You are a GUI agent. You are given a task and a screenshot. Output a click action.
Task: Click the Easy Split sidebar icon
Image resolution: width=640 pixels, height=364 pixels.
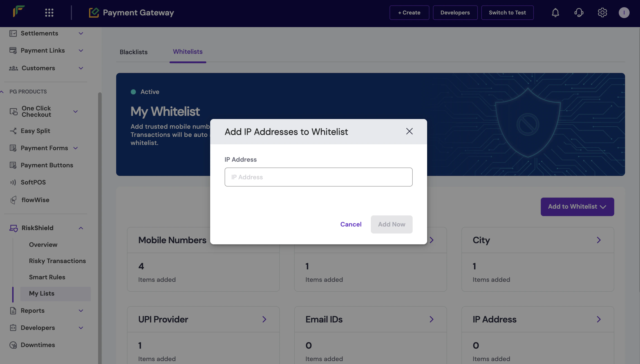(13, 131)
